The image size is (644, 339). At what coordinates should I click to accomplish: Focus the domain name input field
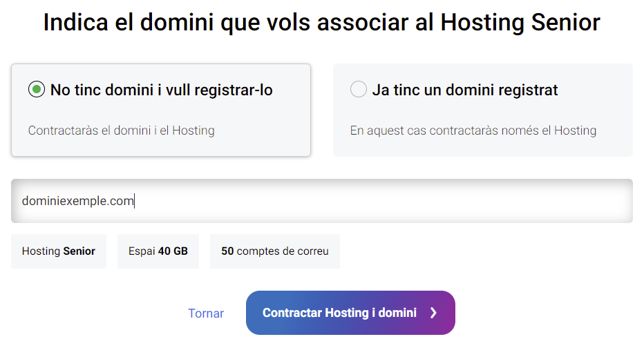[x=321, y=201]
